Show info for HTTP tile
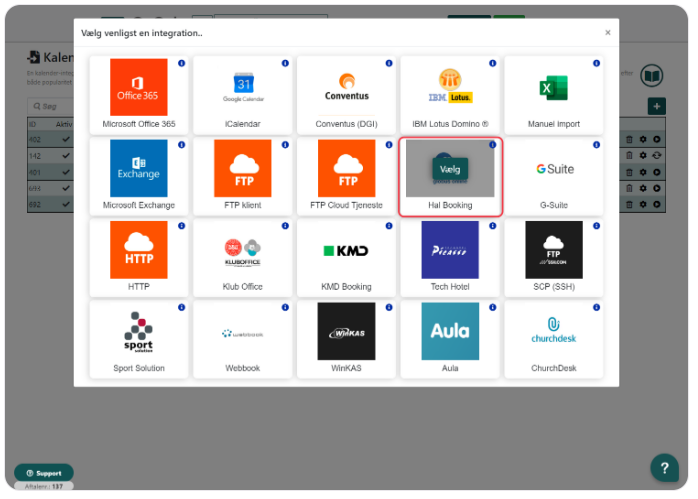Image resolution: width=698 pixels, height=499 pixels. point(181,226)
